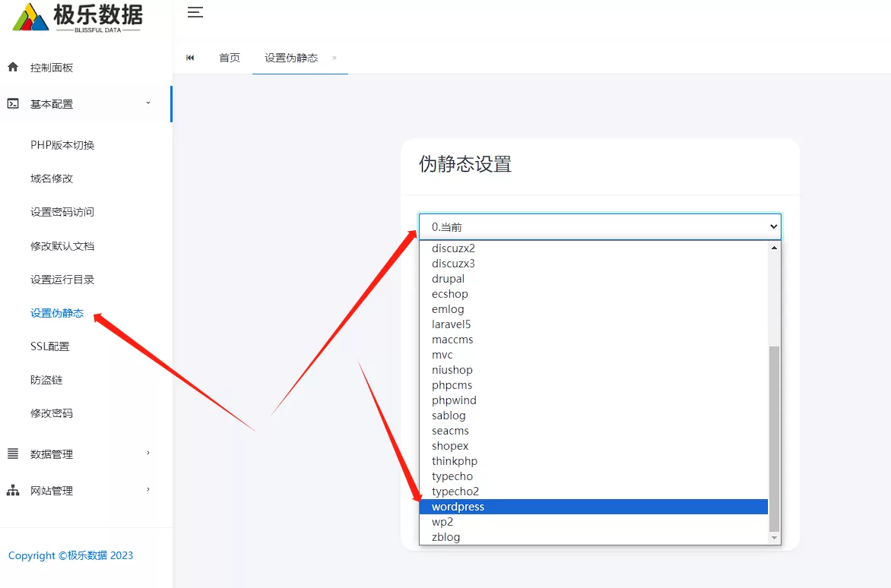Choose typecho rewrite rule
Screen dimensions: 891x588
(x=594, y=476)
